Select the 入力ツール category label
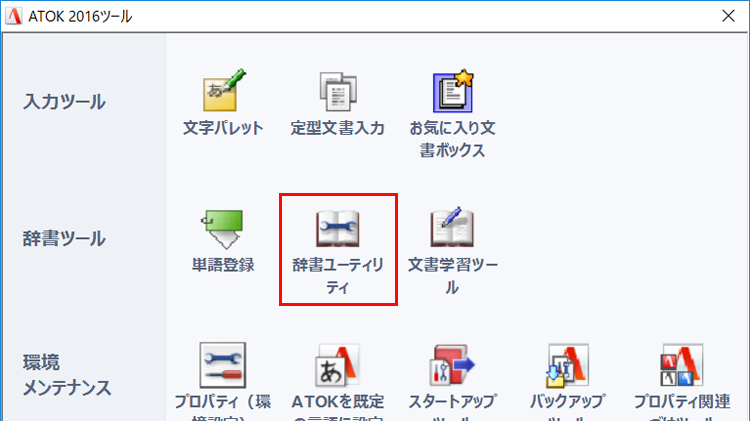 pyautogui.click(x=64, y=102)
